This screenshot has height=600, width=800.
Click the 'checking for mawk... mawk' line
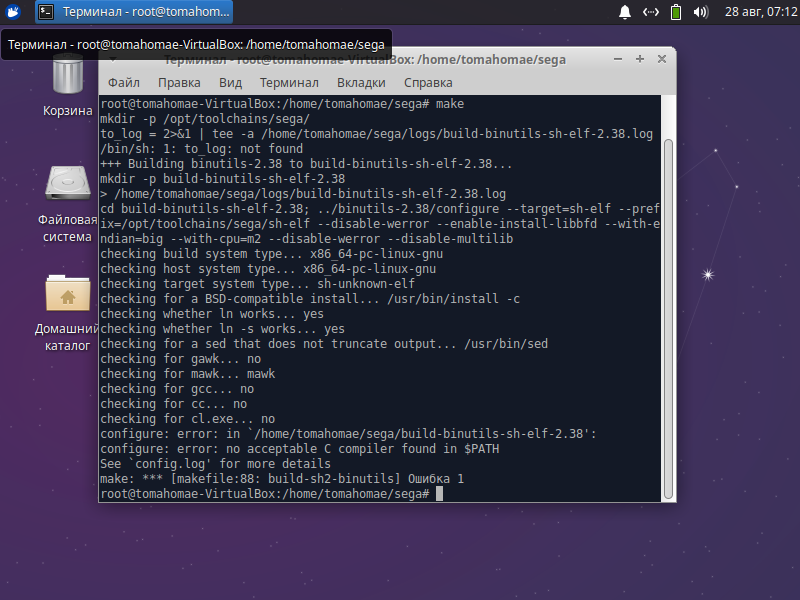coord(188,374)
